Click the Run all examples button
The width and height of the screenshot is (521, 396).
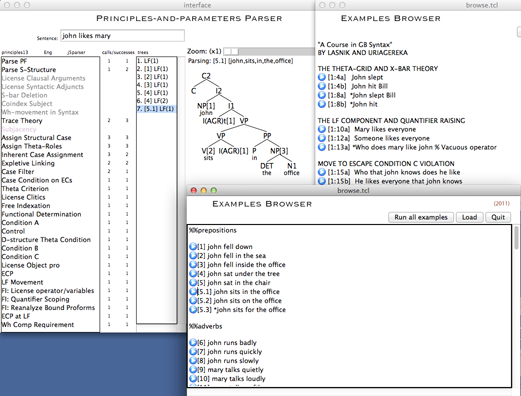click(x=421, y=217)
